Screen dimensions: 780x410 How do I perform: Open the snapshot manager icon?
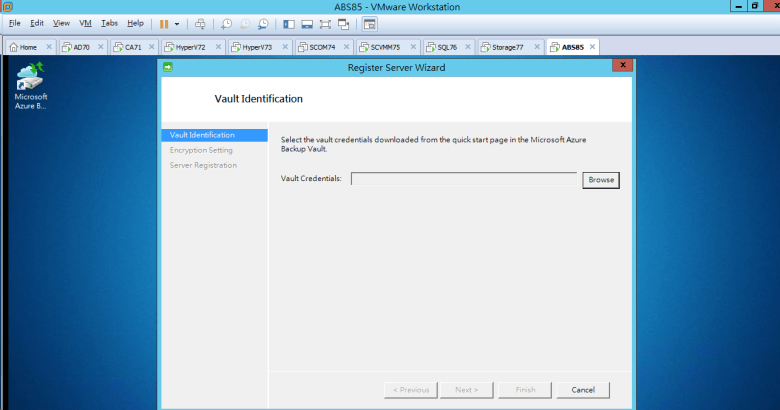(x=263, y=23)
